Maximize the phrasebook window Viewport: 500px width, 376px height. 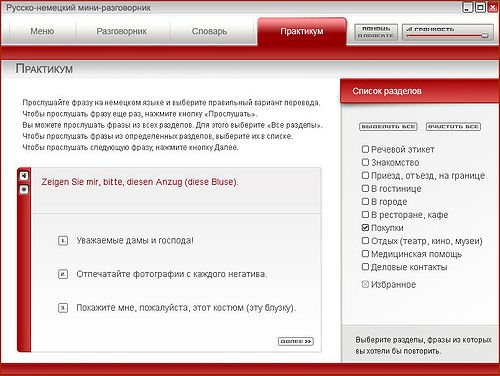pos(480,7)
